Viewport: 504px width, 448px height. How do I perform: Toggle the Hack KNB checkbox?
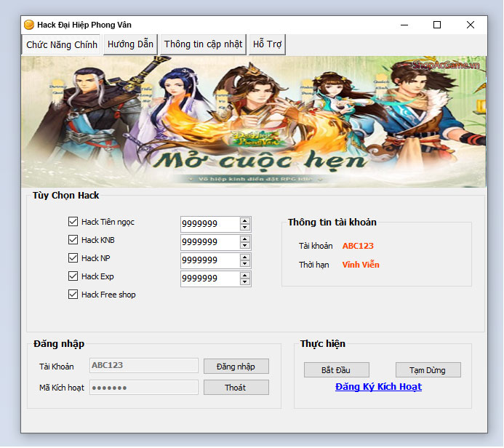(73, 240)
